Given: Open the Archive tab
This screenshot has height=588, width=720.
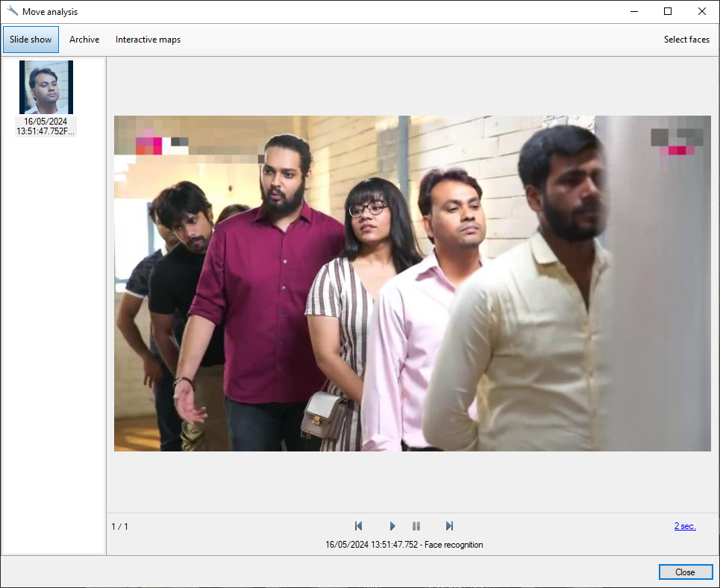Looking at the screenshot, I should pos(84,40).
